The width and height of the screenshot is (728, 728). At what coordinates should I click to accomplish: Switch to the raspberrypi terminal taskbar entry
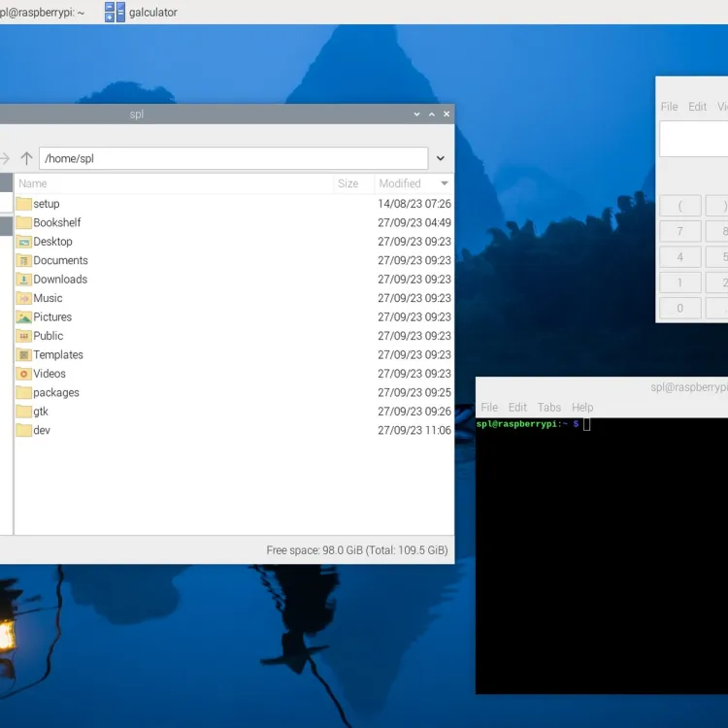tap(43, 12)
